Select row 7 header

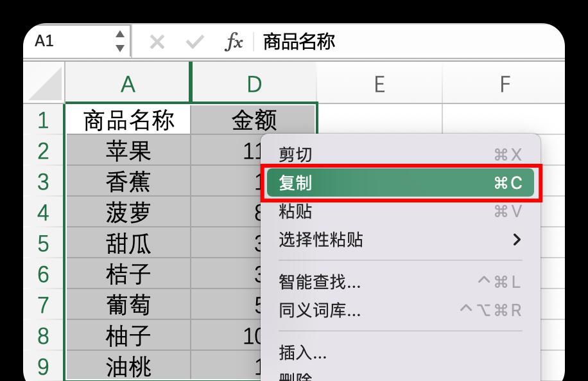pyautogui.click(x=44, y=305)
